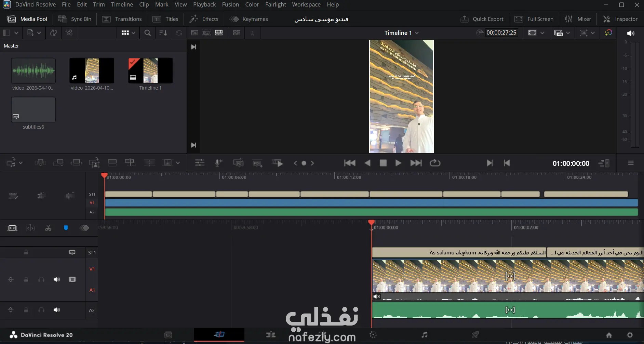Image resolution: width=644 pixels, height=344 pixels.
Task: Open the Inspector panel
Action: pyautogui.click(x=620, y=19)
